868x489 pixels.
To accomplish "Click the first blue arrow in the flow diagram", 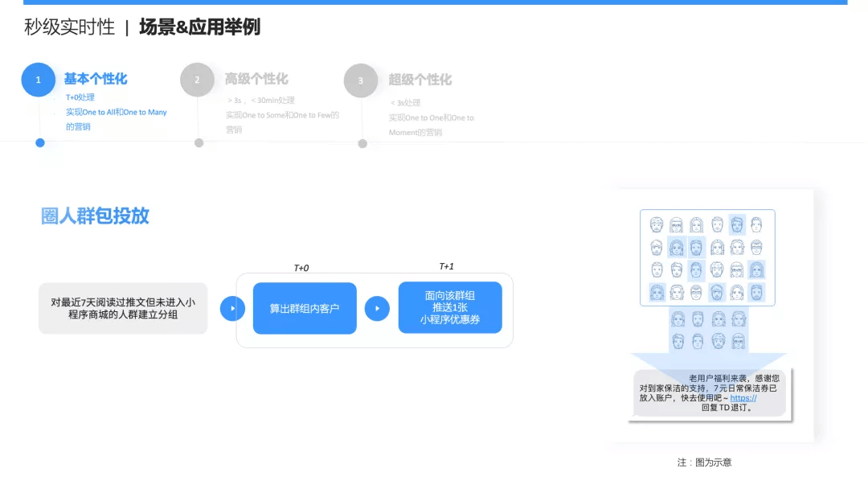I will (232, 307).
